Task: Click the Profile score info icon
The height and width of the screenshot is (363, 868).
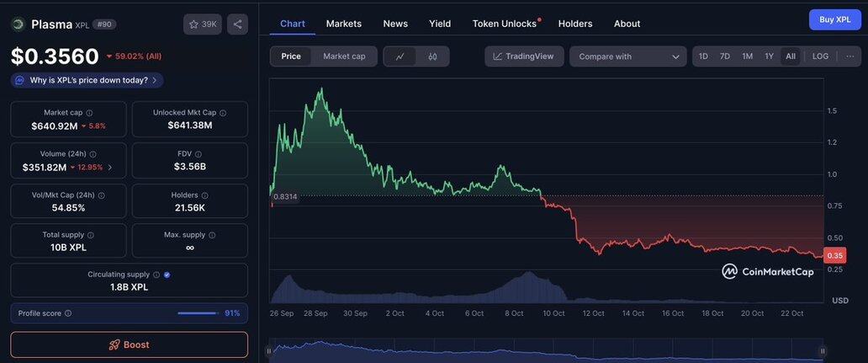Action: coord(68,313)
